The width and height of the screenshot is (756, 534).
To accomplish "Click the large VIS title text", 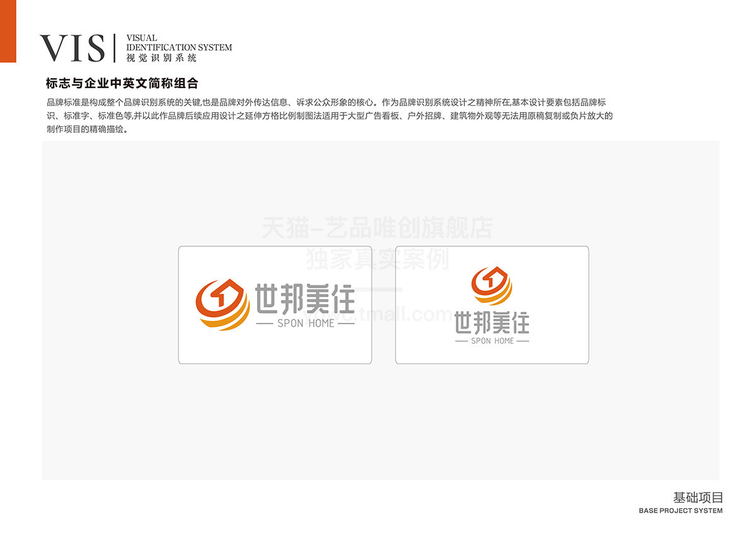I will (x=72, y=48).
